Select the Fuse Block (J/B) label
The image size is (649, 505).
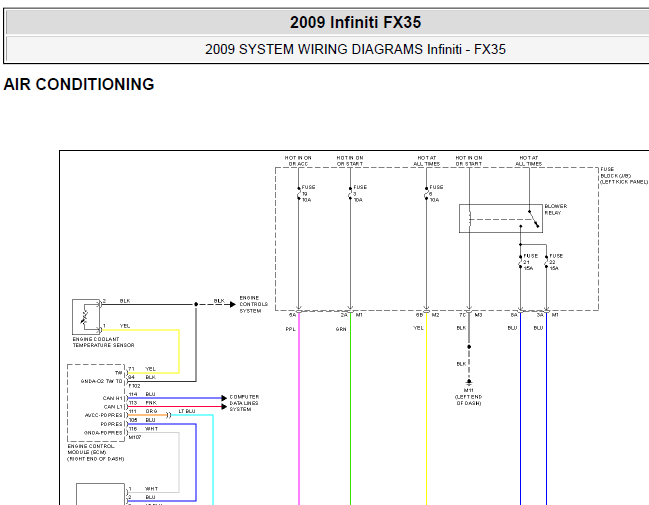tap(622, 176)
